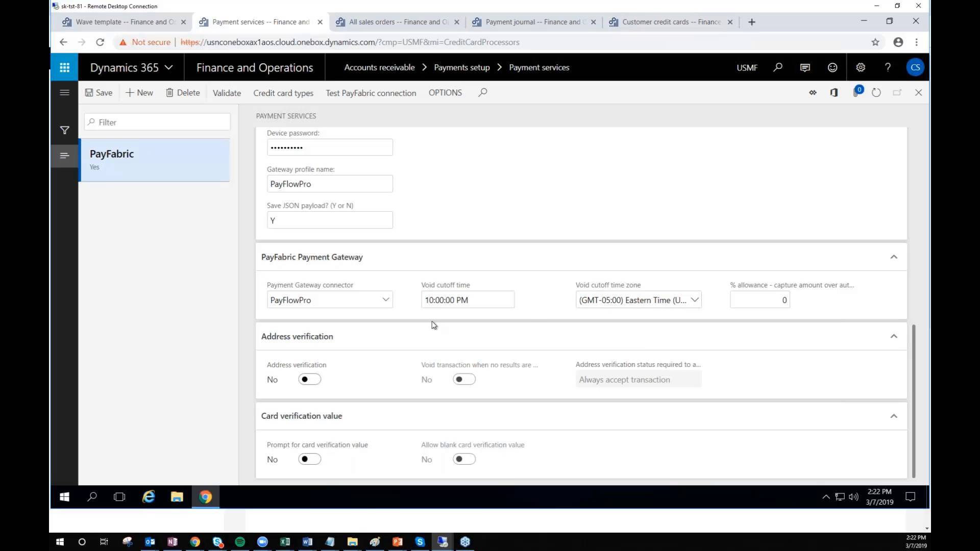Turn on Prompt for card verification value
The height and width of the screenshot is (551, 980).
[x=309, y=459]
